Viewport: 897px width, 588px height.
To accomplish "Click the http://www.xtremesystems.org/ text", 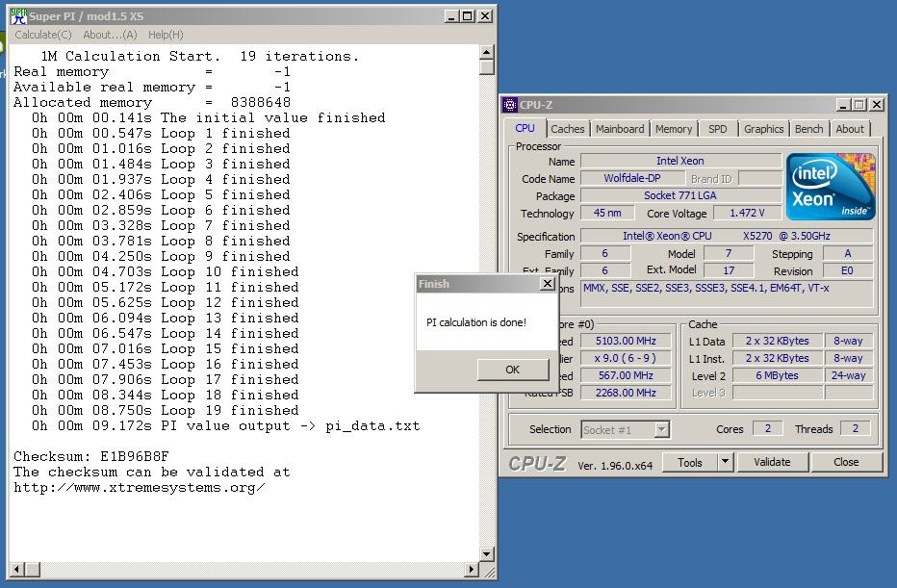I will coord(139,487).
